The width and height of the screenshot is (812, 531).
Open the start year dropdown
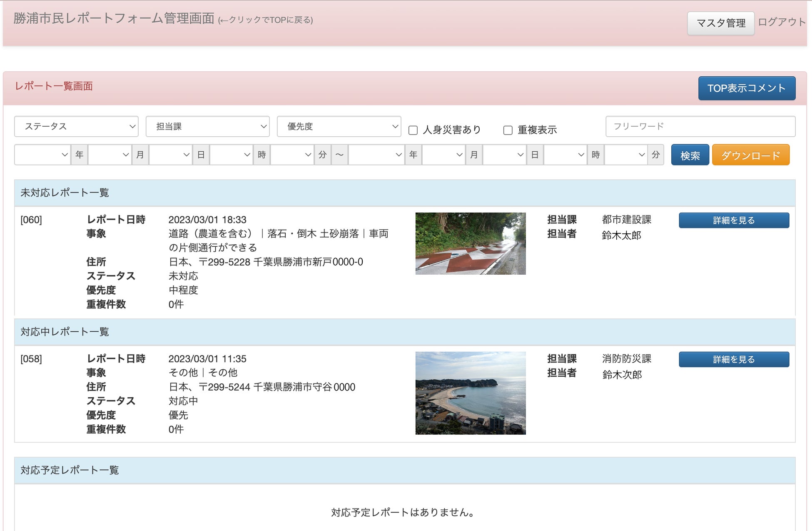click(42, 155)
